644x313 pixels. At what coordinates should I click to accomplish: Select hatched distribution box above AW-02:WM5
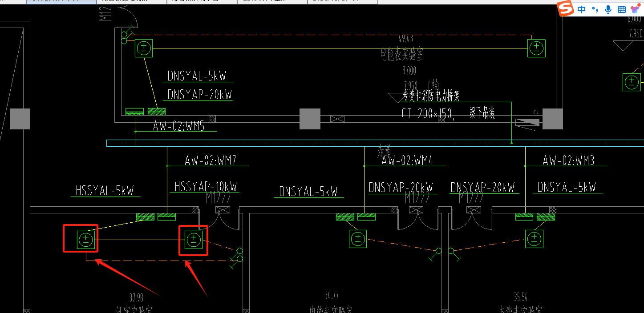(x=157, y=111)
